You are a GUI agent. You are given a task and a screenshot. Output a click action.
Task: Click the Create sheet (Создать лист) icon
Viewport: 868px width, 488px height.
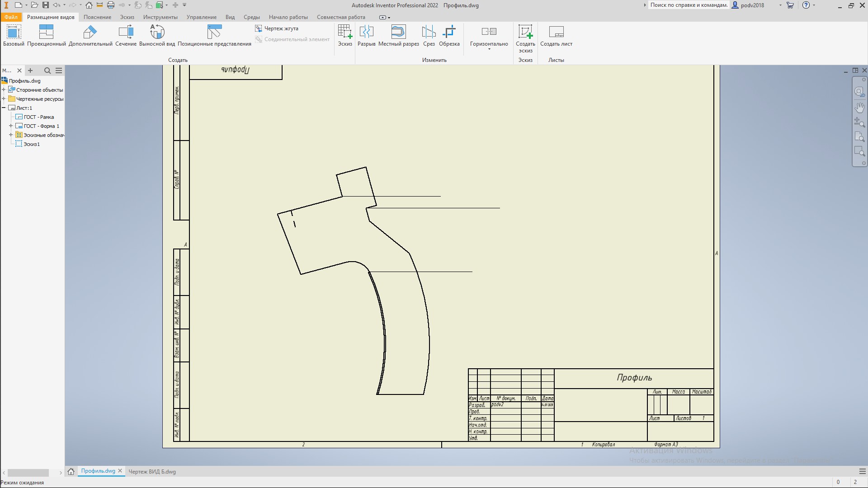pos(556,32)
